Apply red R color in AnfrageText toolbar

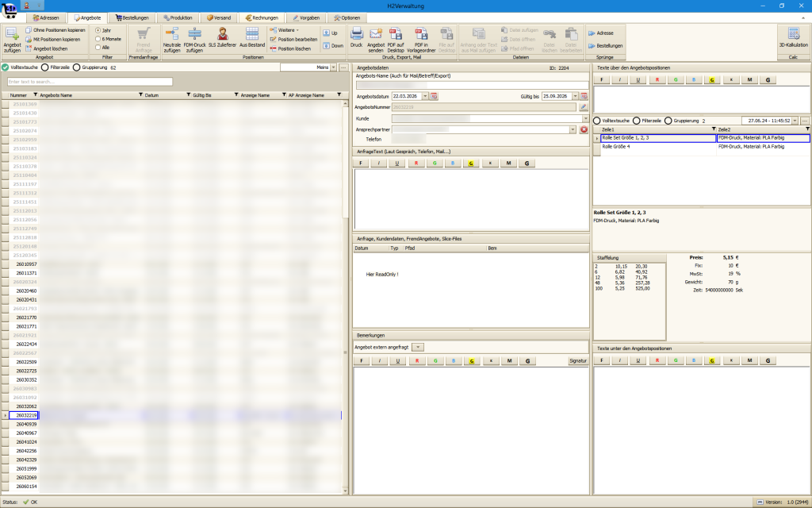[416, 164]
